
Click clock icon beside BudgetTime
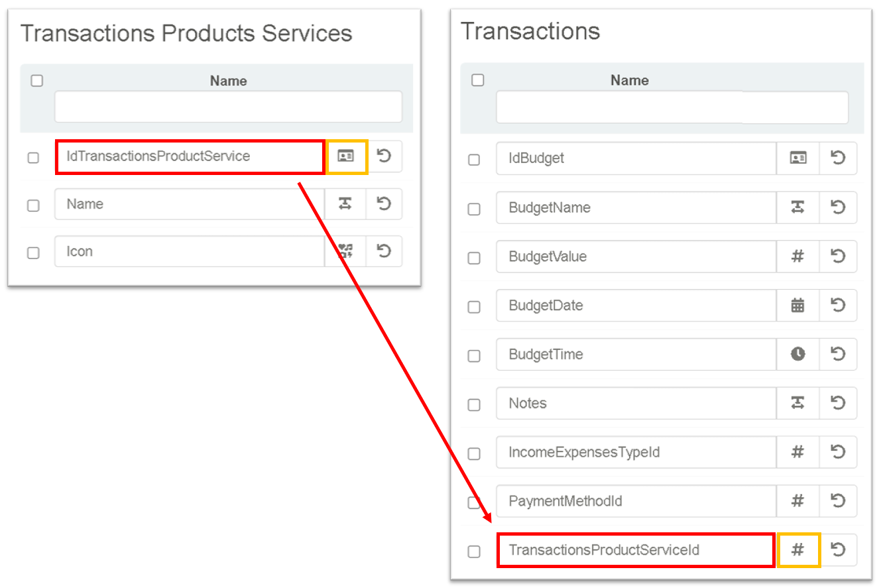tap(798, 355)
